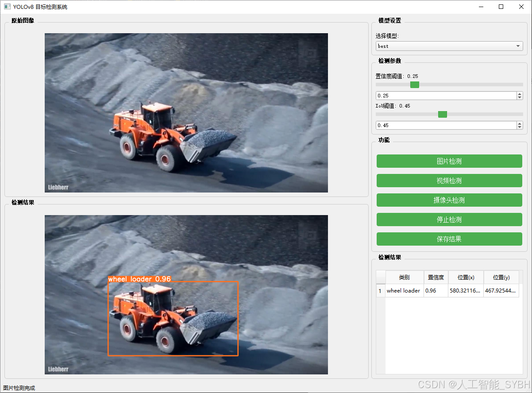The image size is (532, 393).
Task: Decrease IoU threshold with down arrow
Action: 520,127
